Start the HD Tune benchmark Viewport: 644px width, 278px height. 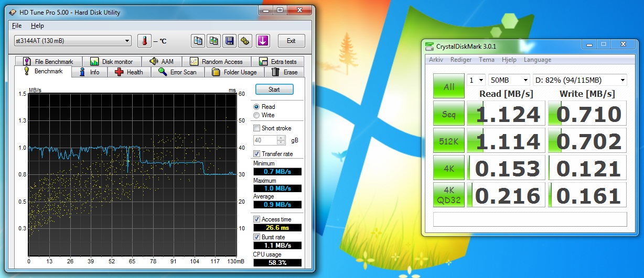tap(274, 90)
